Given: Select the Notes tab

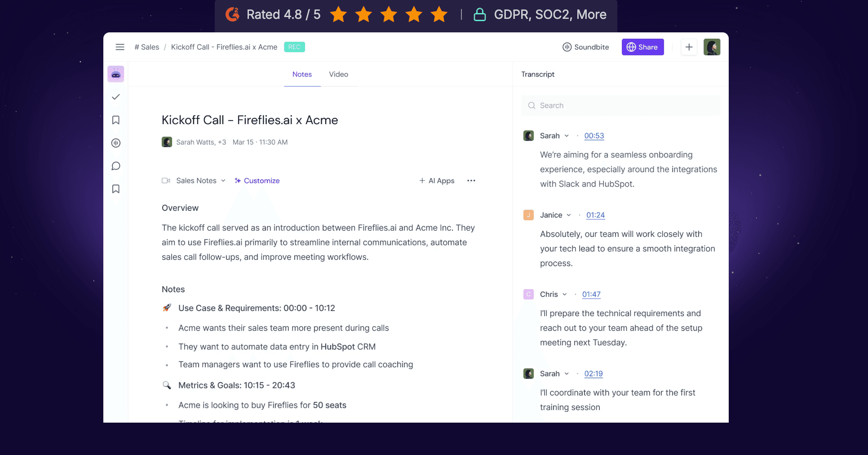Looking at the screenshot, I should point(302,74).
